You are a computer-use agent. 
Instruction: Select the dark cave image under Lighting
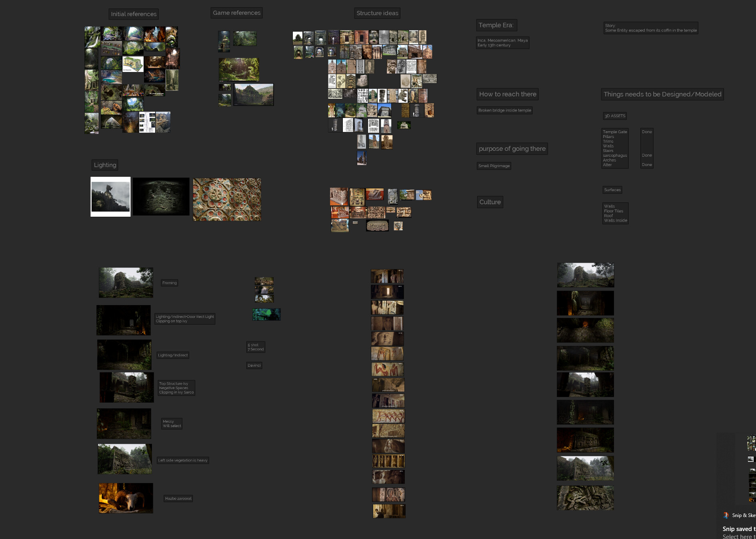tap(161, 197)
